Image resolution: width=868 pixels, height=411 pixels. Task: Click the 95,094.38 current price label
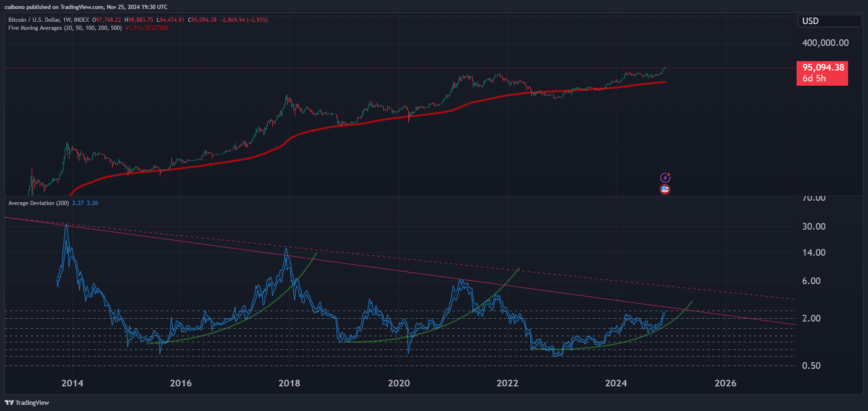822,73
